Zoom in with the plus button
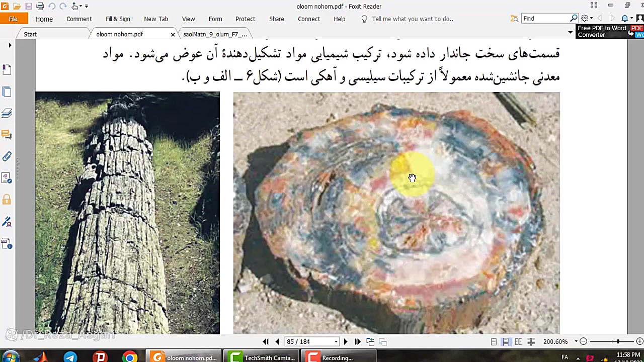Screen dimensions: 644x362 [639, 341]
